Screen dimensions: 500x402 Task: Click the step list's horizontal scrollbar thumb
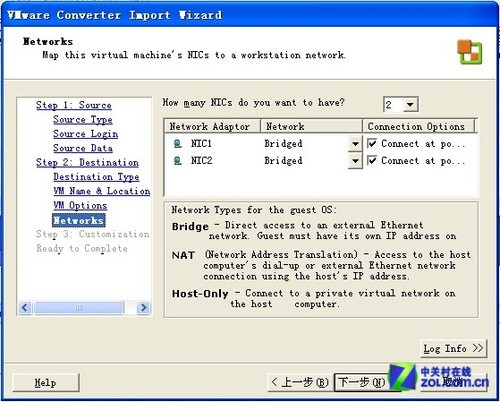tap(79, 307)
